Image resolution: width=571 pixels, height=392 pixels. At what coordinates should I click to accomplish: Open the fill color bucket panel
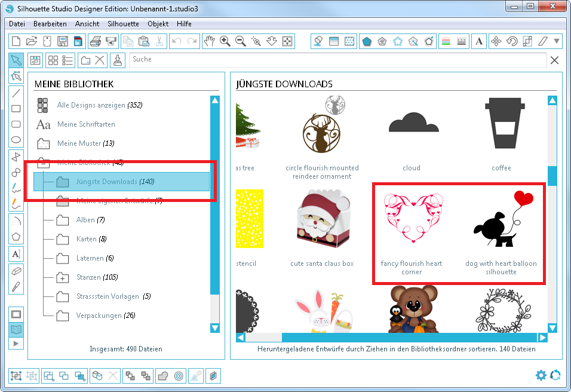318,41
